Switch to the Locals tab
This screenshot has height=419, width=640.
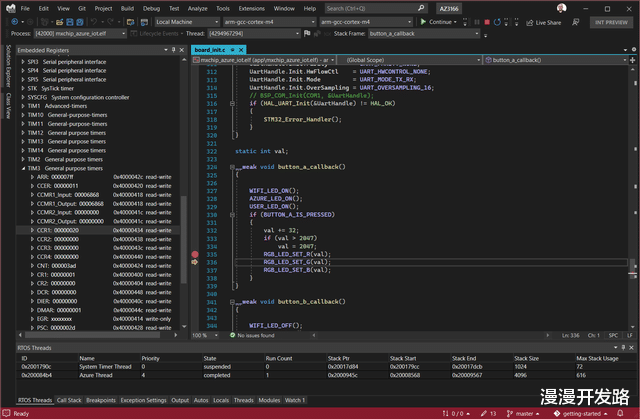(x=221, y=400)
